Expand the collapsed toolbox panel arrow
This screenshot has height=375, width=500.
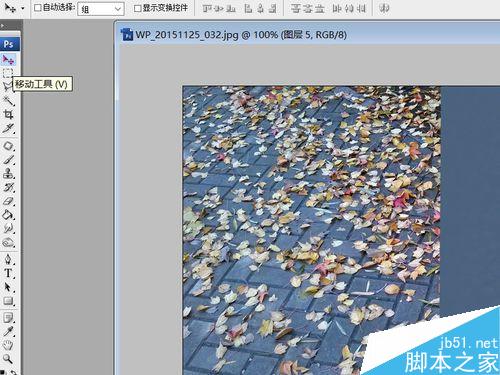2,25
